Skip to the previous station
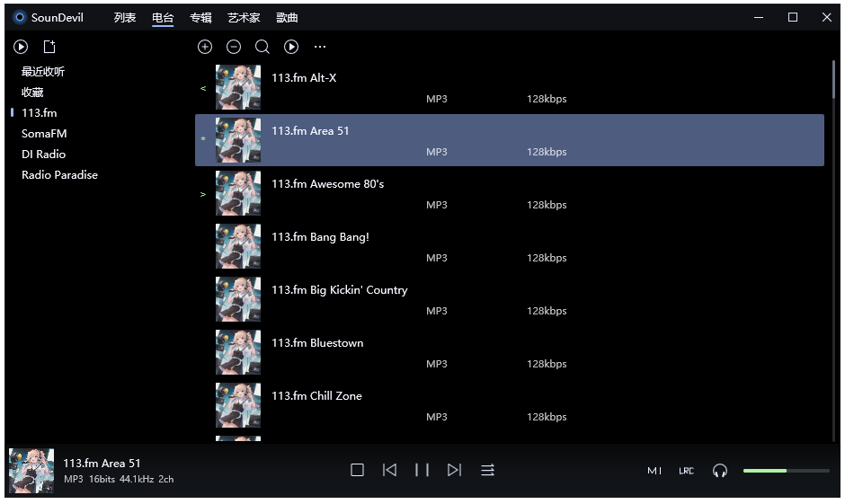 click(x=389, y=470)
